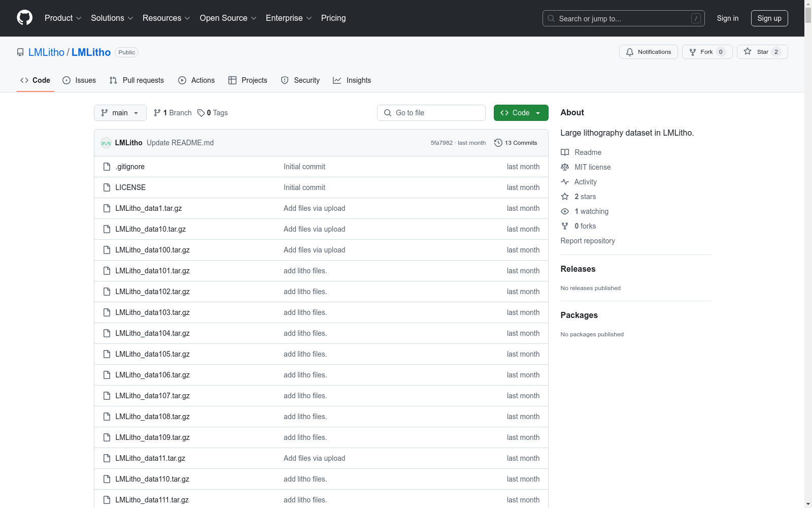Screen dimensions: 812x508
Task: Open the LMLitho_data107.tar.gz file
Action: click(152, 396)
